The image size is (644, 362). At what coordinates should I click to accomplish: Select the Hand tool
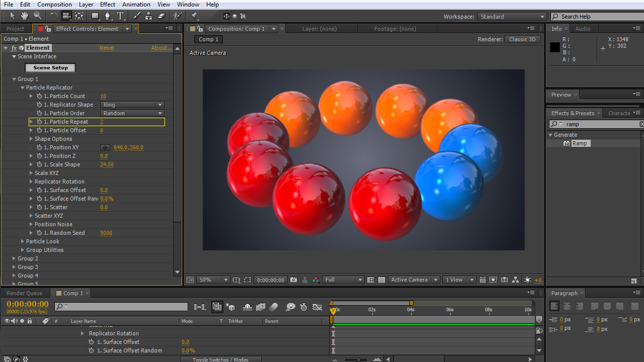(25, 16)
